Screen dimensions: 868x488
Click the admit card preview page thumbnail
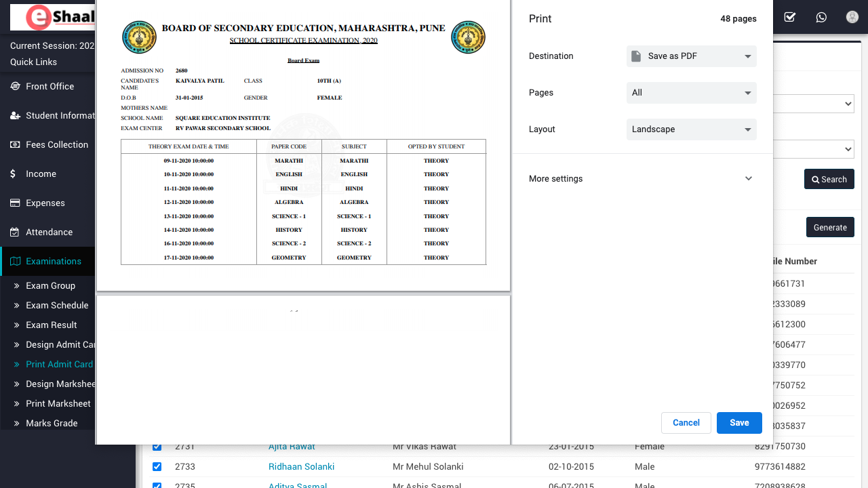click(x=303, y=146)
